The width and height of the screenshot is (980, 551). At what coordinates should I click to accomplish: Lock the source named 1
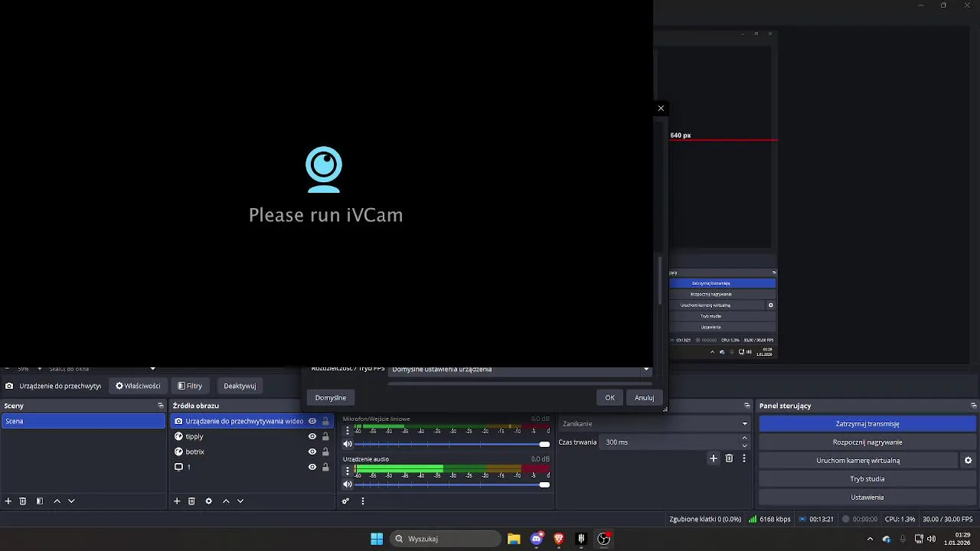325,467
